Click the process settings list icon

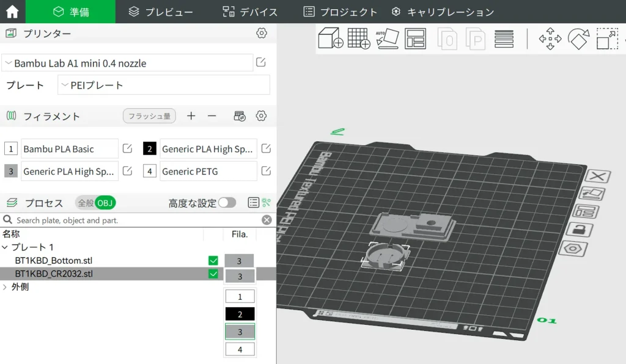coord(254,203)
